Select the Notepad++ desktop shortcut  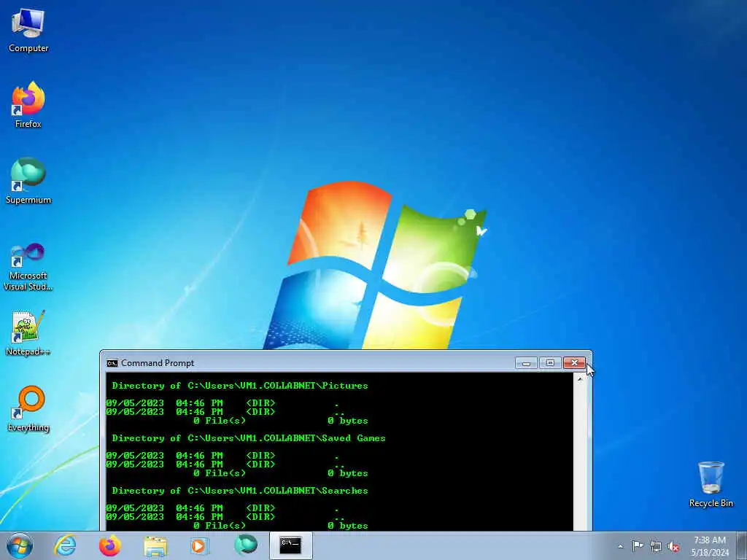28,333
